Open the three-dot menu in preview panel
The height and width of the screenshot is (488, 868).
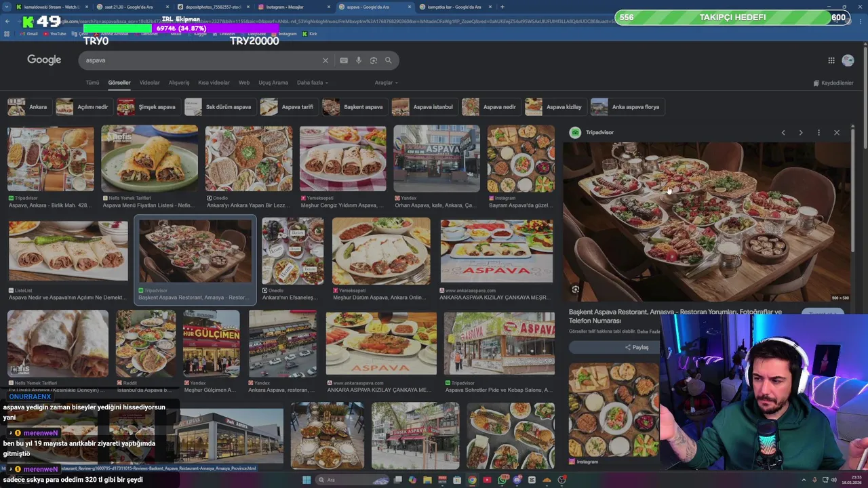click(x=818, y=133)
